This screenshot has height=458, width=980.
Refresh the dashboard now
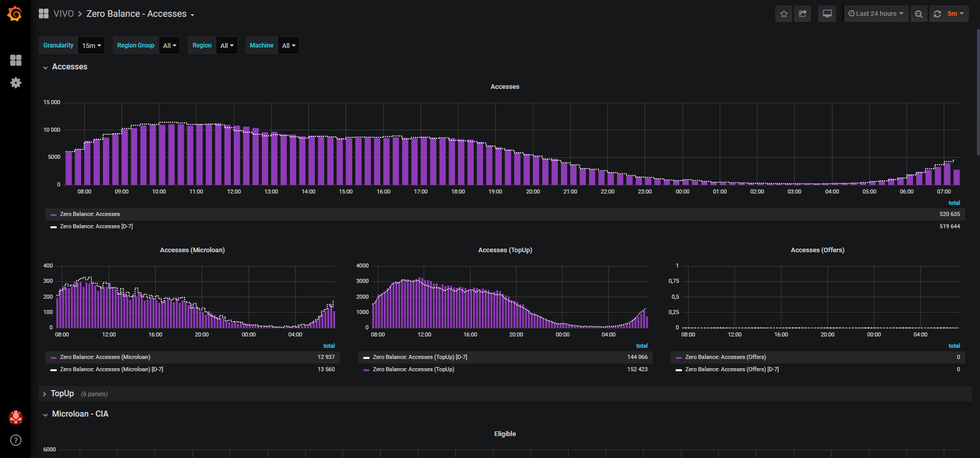coord(937,14)
